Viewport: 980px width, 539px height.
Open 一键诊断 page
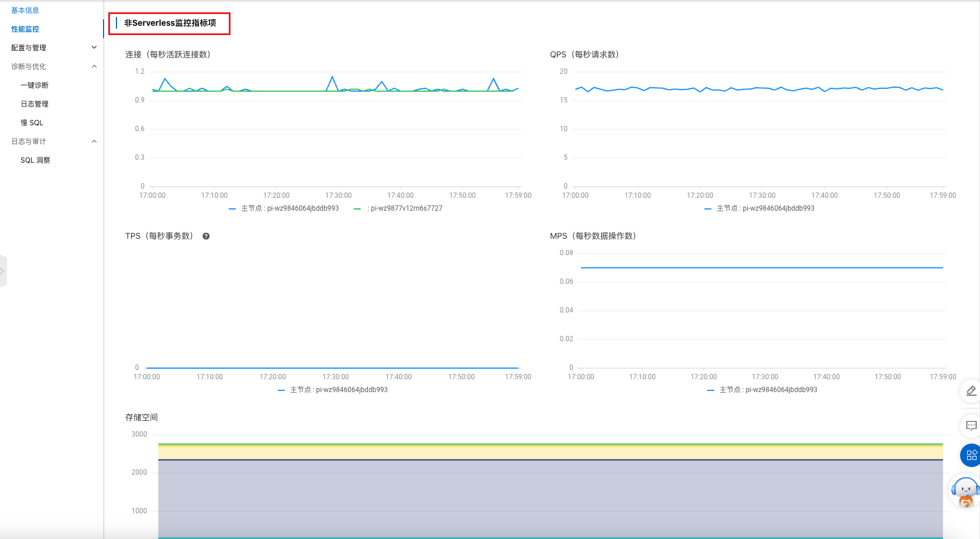click(35, 85)
